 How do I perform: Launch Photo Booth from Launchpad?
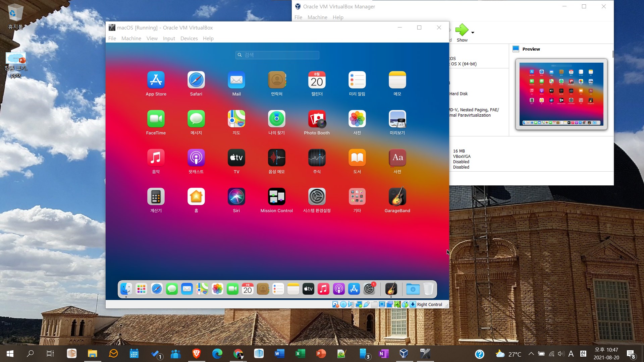click(x=317, y=119)
